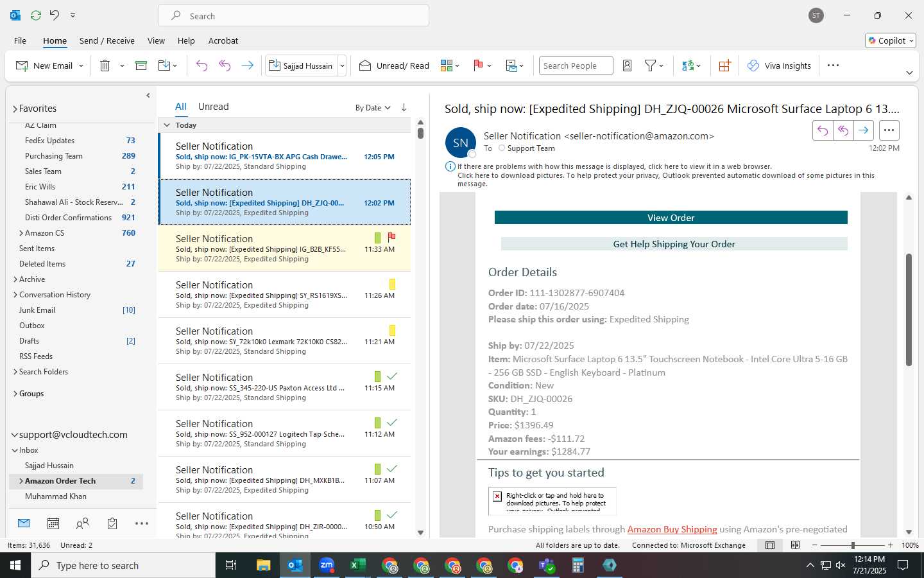Screen dimensions: 924x578
Task: Open File Explorer from the taskbar
Action: tap(263, 565)
